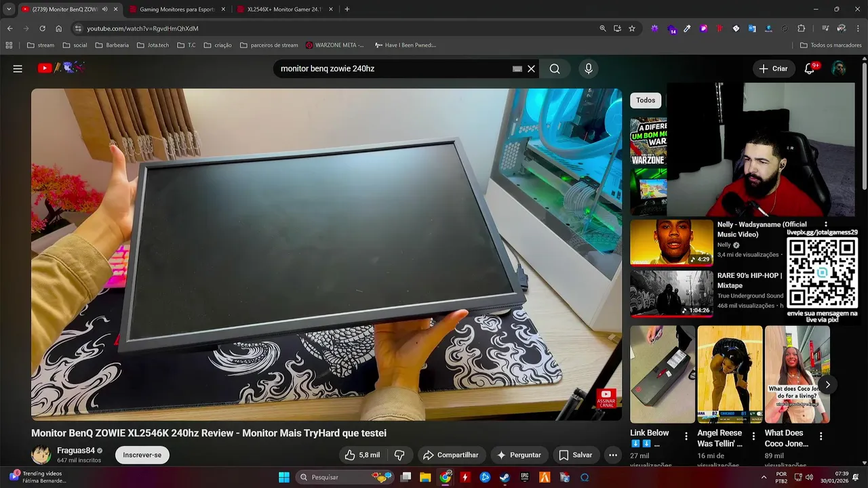This screenshot has width=868, height=488.
Task: Clear the YouTube search text with X
Action: click(x=531, y=68)
